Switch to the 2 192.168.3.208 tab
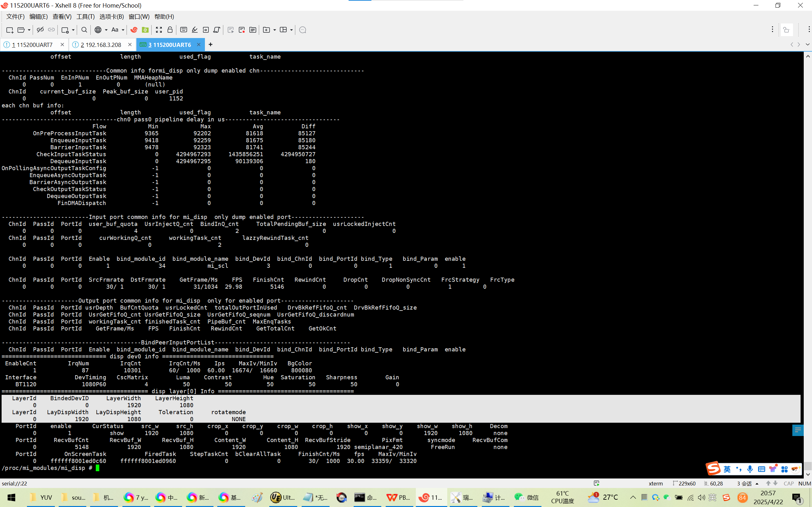This screenshot has width=812, height=507. pos(101,45)
